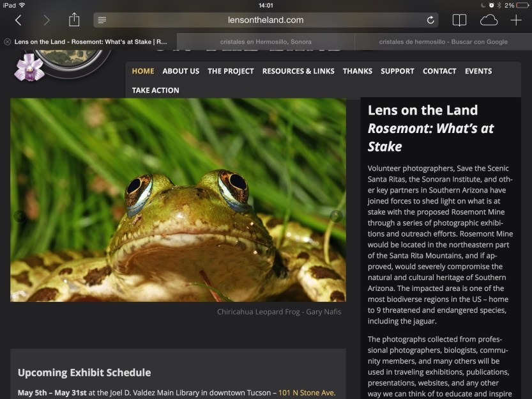Tap the Safari forward arrow
Image resolution: width=532 pixels, height=399 pixels.
[x=47, y=20]
